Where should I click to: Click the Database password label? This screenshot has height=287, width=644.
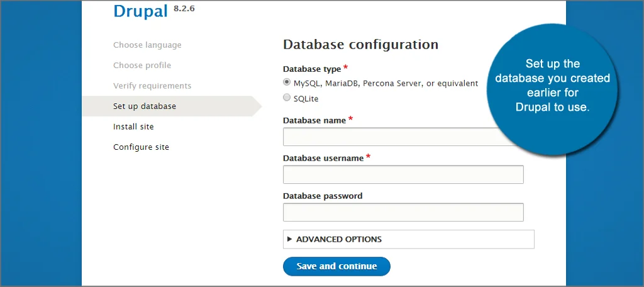(x=323, y=196)
